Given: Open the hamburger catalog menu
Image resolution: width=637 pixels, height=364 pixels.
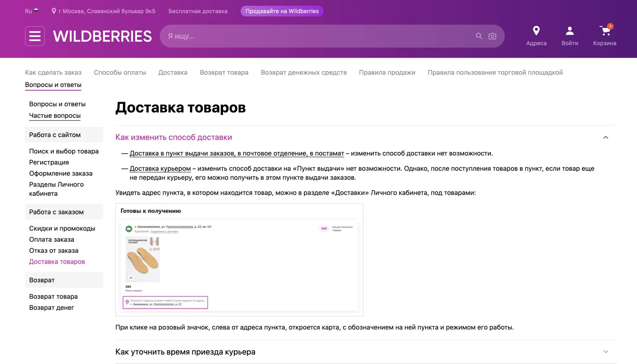Looking at the screenshot, I should pyautogui.click(x=35, y=36).
